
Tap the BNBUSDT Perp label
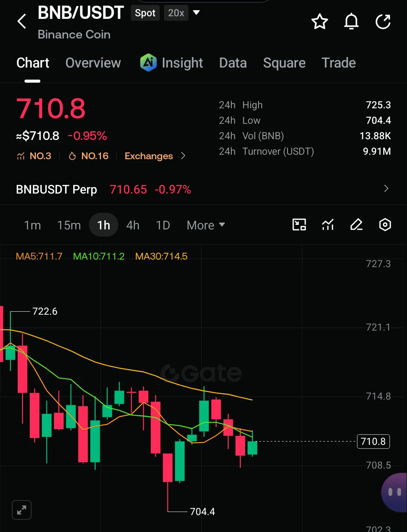pyautogui.click(x=57, y=189)
